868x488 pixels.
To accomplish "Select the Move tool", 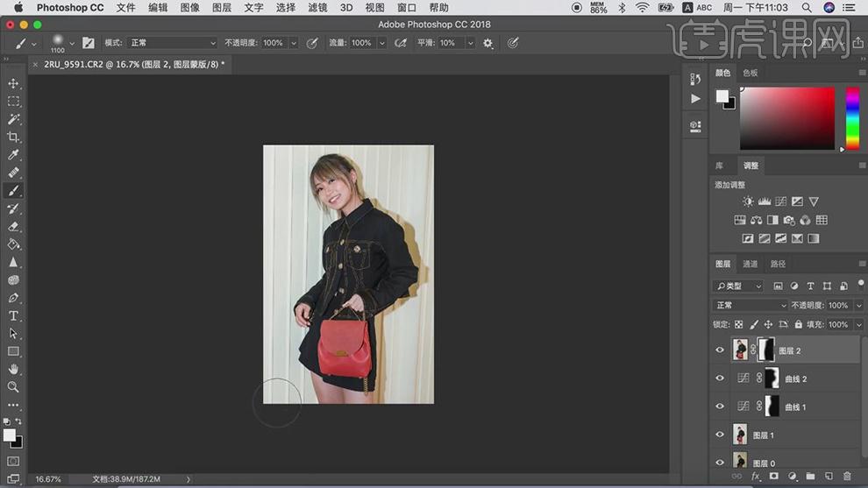I will (13, 83).
